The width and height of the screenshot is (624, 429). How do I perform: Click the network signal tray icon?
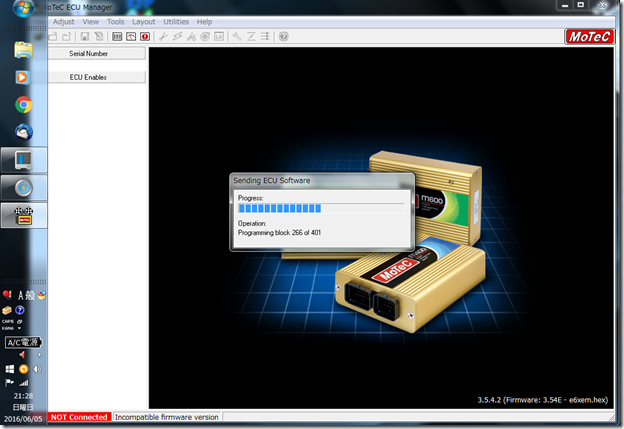[24, 383]
